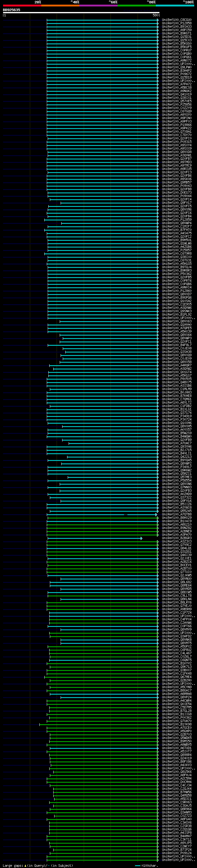Click hit label UniRef100_Q8L682

(x=176, y=582)
